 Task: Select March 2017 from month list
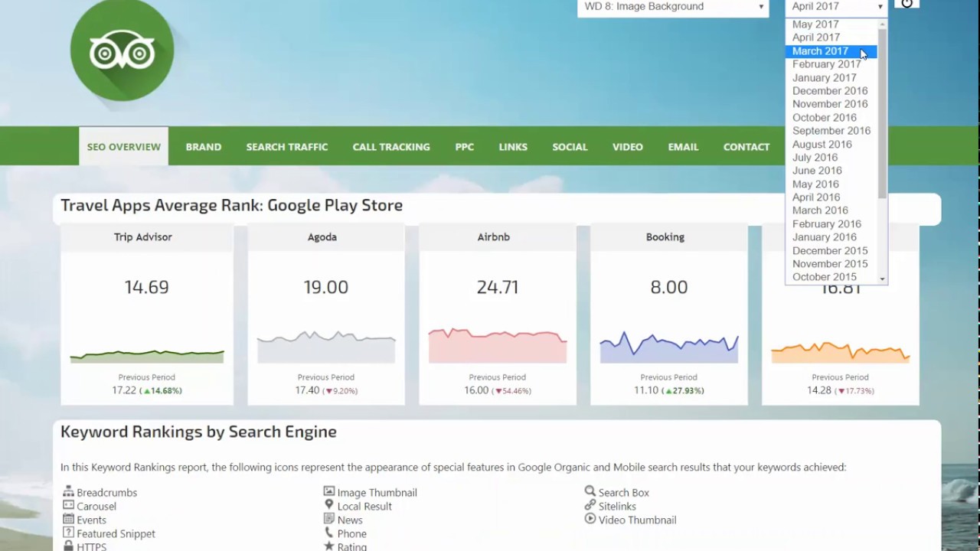point(832,51)
